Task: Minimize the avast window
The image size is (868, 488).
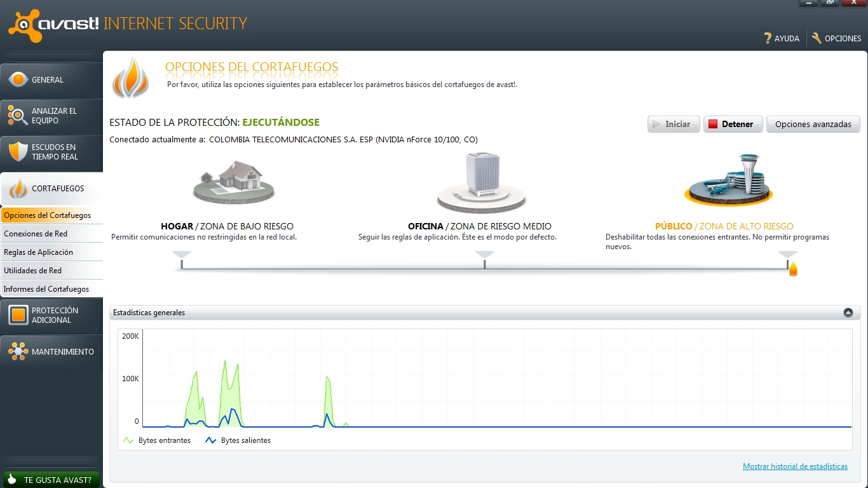Action: [808, 3]
